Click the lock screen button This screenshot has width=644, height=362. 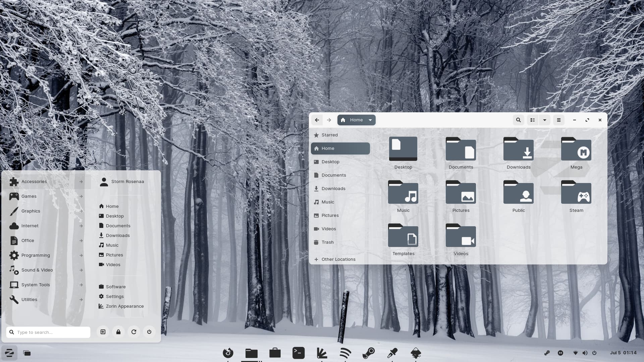[x=118, y=332]
